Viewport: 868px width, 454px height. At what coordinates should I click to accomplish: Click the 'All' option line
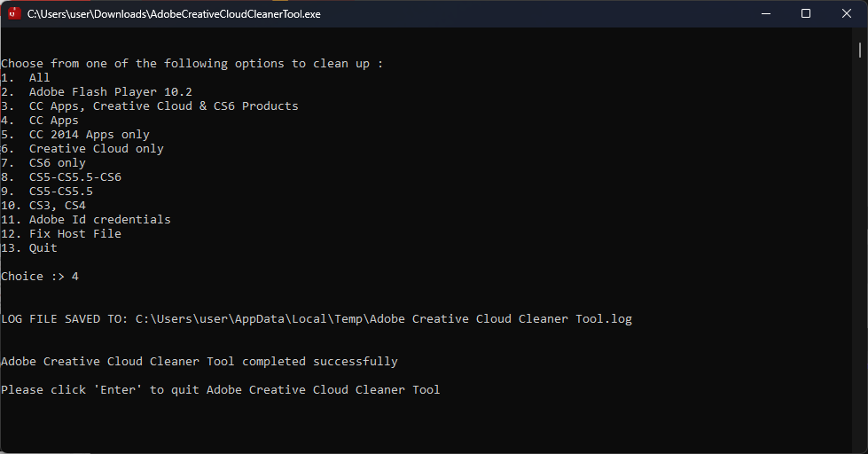click(26, 78)
